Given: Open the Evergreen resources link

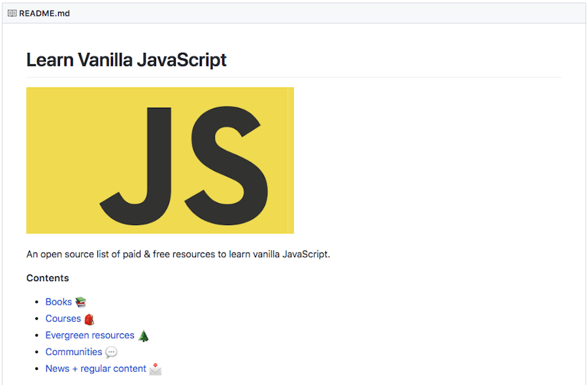Looking at the screenshot, I should pyautogui.click(x=90, y=335).
